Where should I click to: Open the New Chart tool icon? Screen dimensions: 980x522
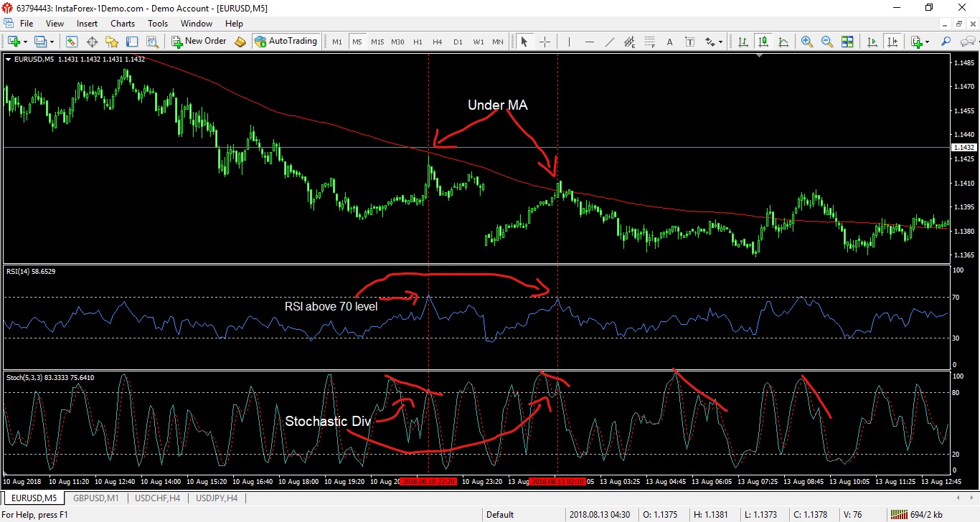coord(14,42)
